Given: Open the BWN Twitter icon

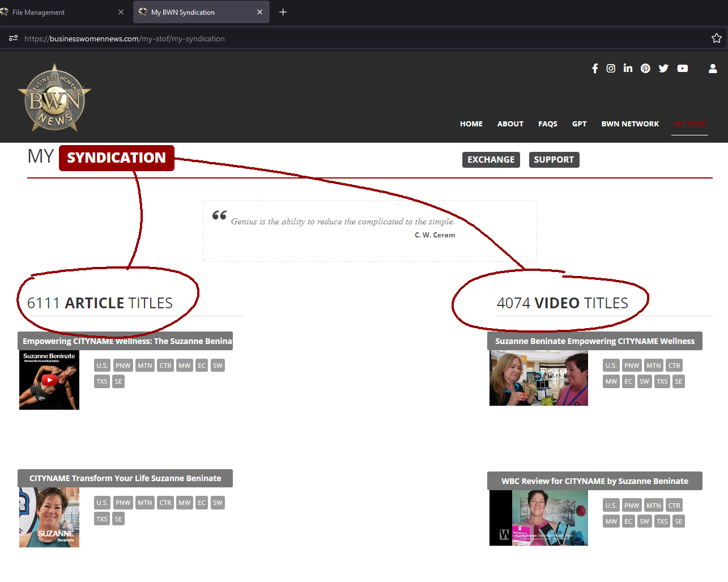Looking at the screenshot, I should pos(663,69).
